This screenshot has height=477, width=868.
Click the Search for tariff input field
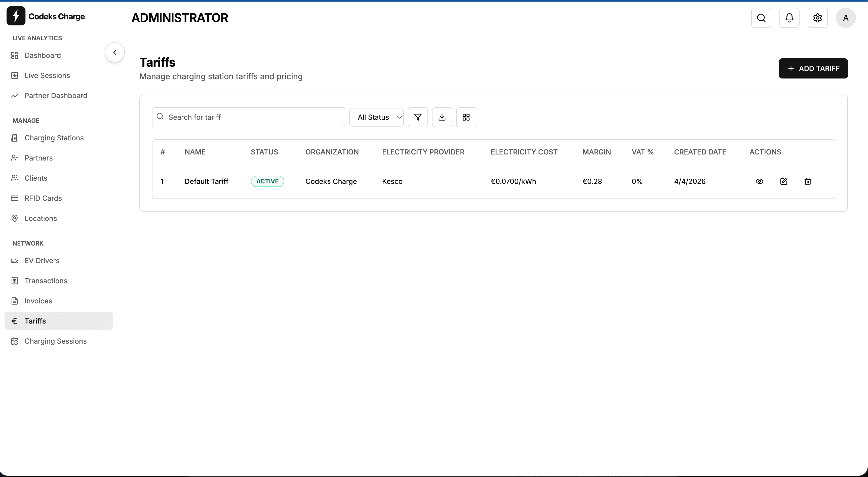coord(248,117)
